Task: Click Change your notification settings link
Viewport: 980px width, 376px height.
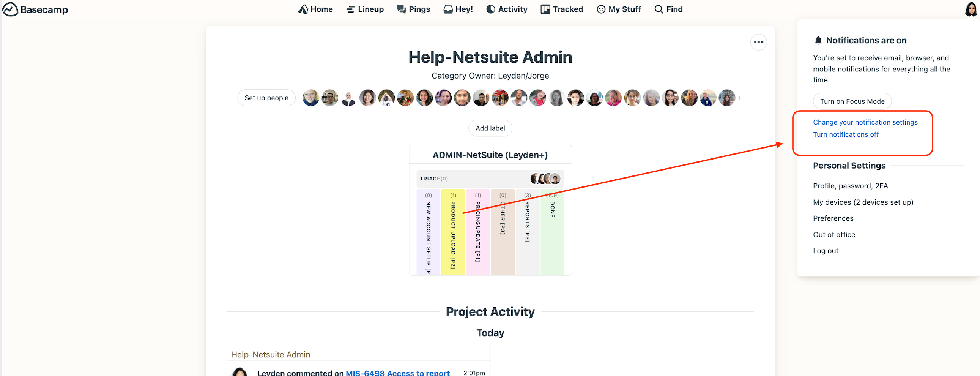Action: point(865,122)
